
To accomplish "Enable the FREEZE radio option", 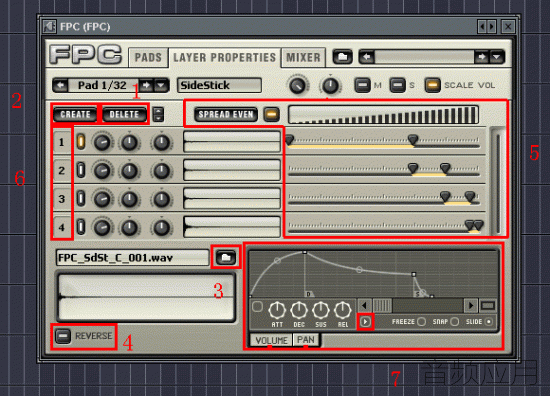I will click(x=422, y=322).
